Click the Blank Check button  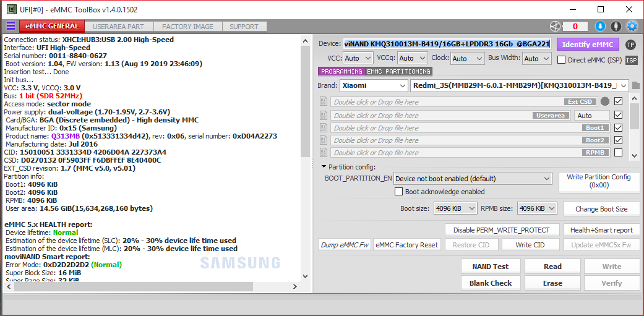click(x=491, y=283)
